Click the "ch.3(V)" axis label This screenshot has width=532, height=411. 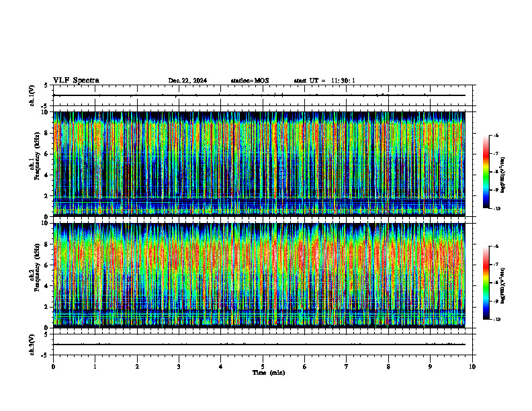point(32,345)
